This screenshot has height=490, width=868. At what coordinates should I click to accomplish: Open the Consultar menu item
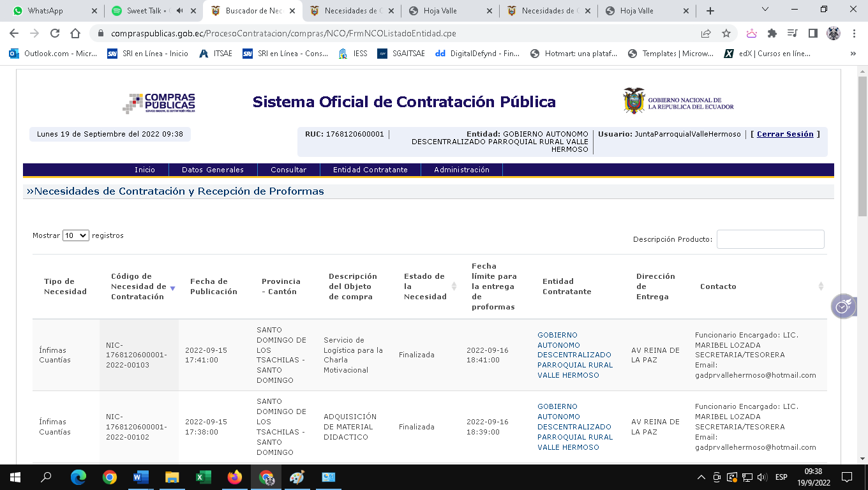click(x=288, y=170)
